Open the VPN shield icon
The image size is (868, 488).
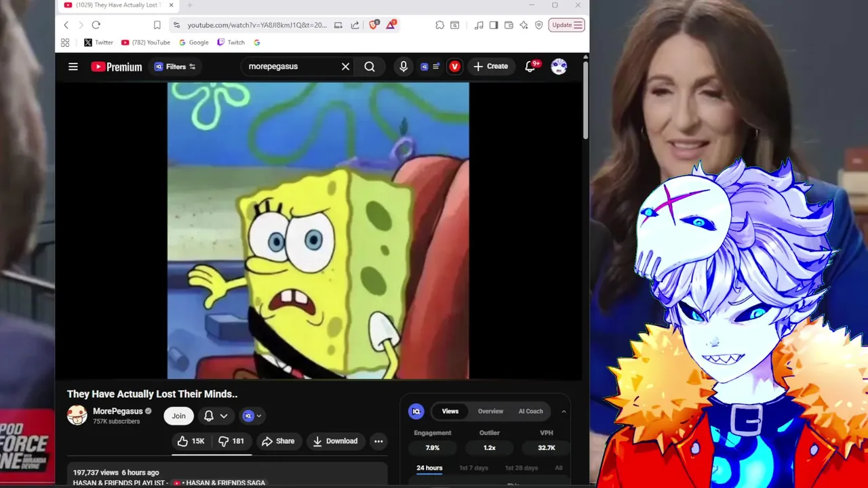(x=539, y=25)
